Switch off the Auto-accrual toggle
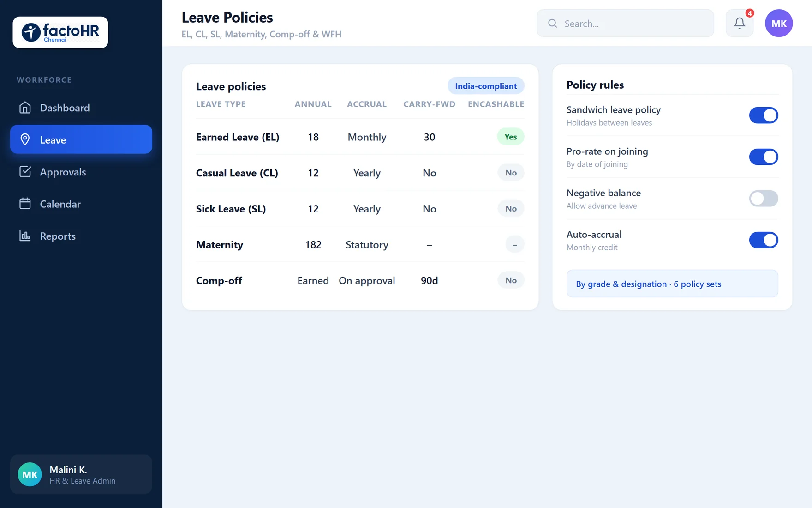The image size is (812, 508). (x=764, y=240)
